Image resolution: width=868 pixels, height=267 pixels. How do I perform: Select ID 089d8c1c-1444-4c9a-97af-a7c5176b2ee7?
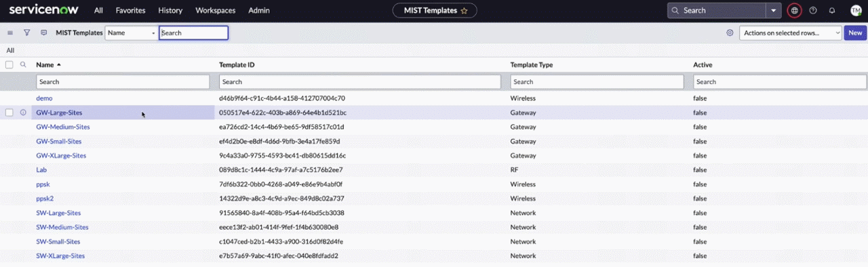[x=281, y=169]
